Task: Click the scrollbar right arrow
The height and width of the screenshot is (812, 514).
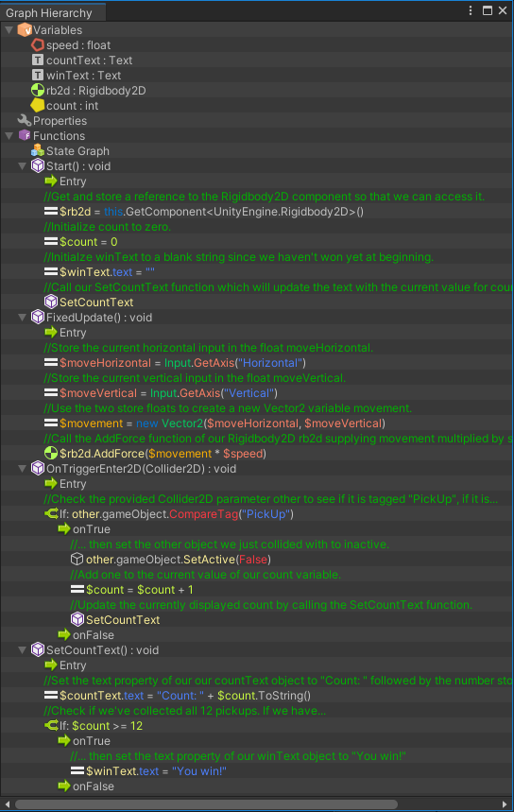Action: 505,804
